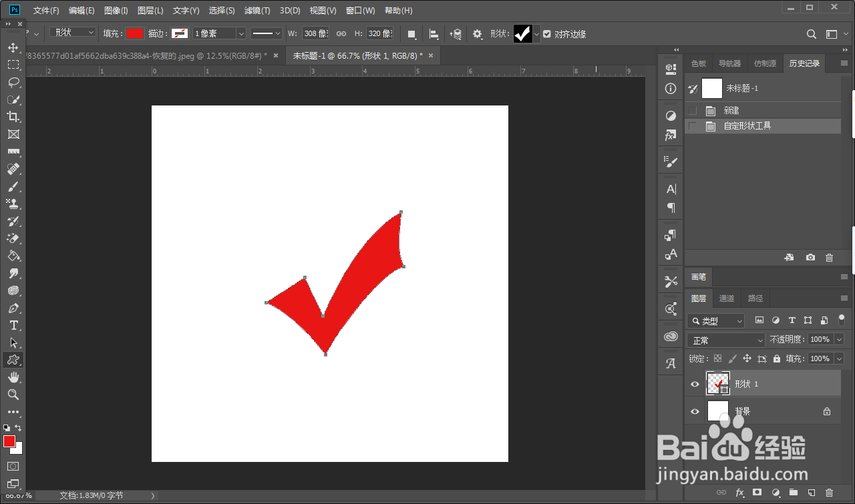The height and width of the screenshot is (504, 855).
Task: Open the opacity 100% dropdown arrow
Action: 839,340
